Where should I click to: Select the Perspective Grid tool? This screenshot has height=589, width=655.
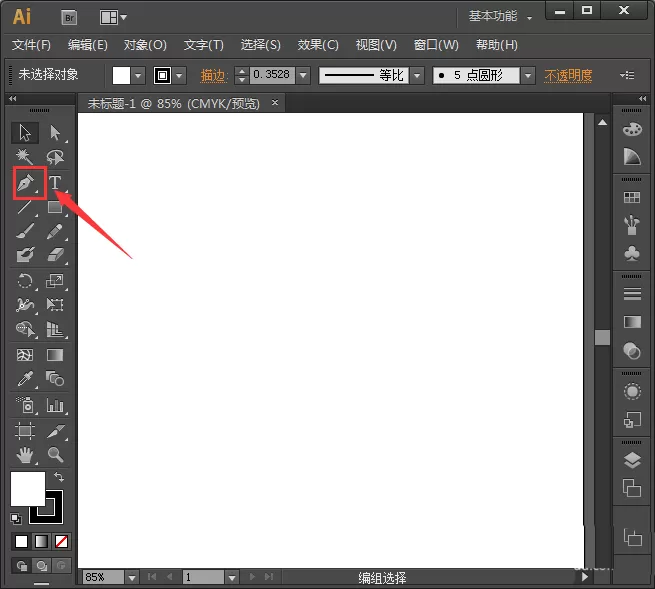click(x=55, y=329)
